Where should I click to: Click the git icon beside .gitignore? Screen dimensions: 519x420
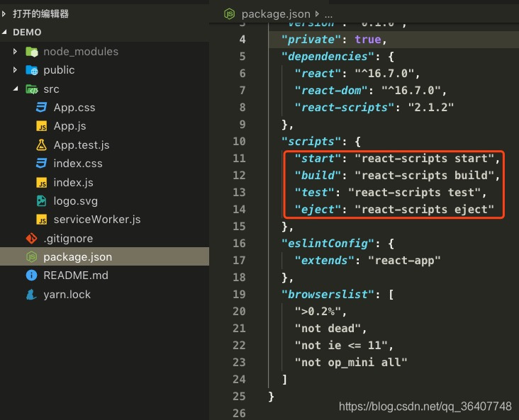pyautogui.click(x=31, y=238)
